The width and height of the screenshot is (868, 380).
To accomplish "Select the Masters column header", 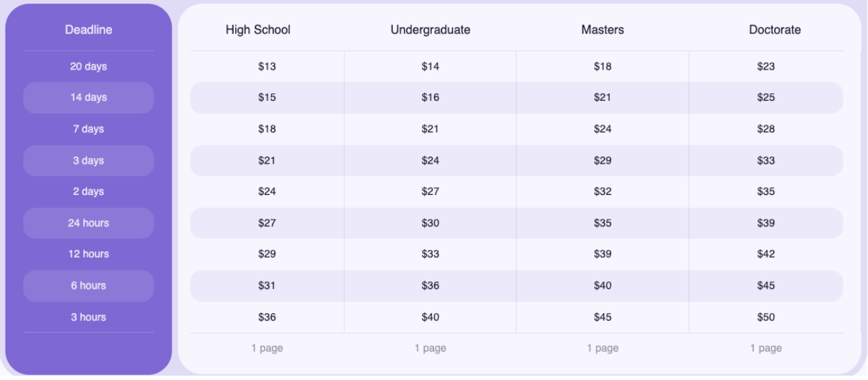I will (x=602, y=30).
